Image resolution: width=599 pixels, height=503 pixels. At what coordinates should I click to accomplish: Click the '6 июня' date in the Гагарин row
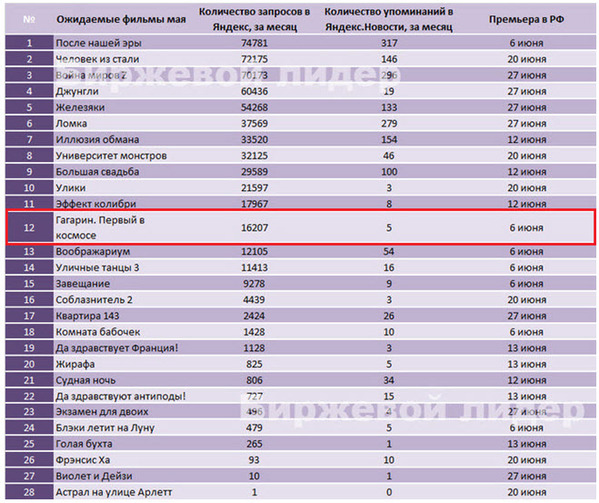pyautogui.click(x=526, y=228)
